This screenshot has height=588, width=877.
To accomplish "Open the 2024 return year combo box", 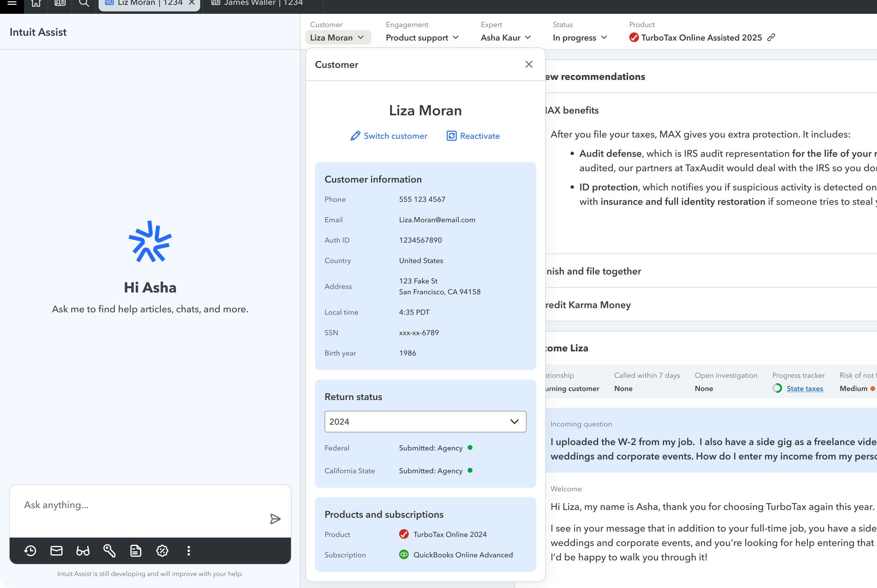I will tap(425, 422).
